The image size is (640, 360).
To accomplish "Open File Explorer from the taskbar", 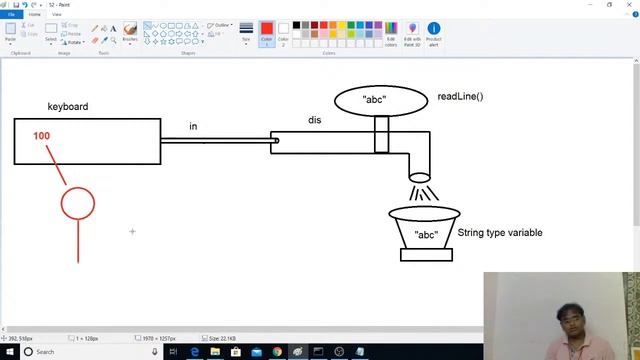I will pos(215,352).
